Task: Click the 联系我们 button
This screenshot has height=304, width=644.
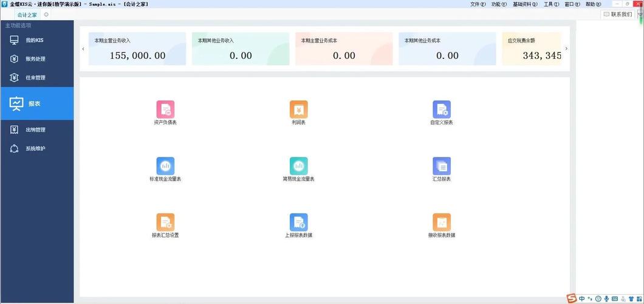Action: tap(618, 14)
